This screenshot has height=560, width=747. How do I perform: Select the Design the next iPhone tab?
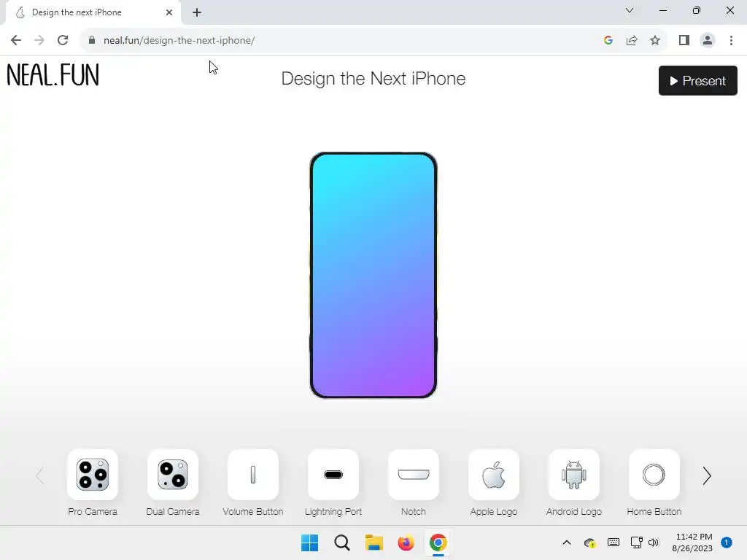(x=93, y=12)
